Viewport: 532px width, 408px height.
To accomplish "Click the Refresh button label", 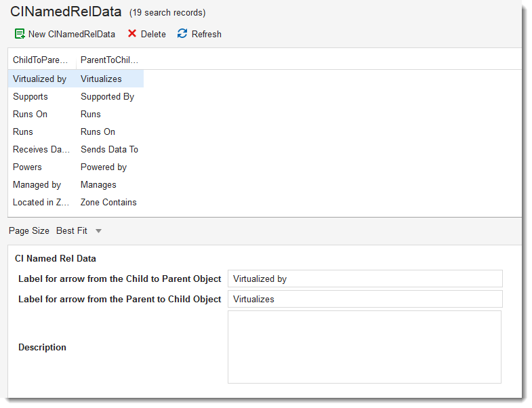I will click(206, 35).
